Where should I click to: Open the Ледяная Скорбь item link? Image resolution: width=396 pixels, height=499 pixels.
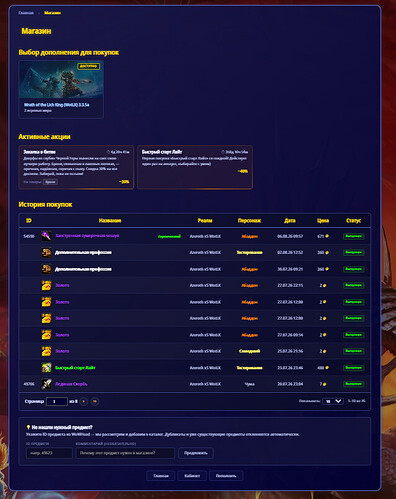pyautogui.click(x=71, y=384)
